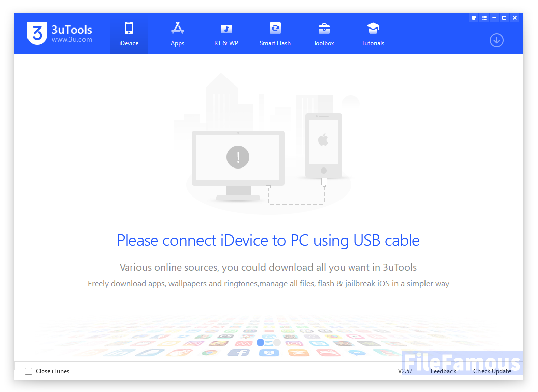Open the list menu icon in title bar
538x392 pixels.
pyautogui.click(x=484, y=18)
